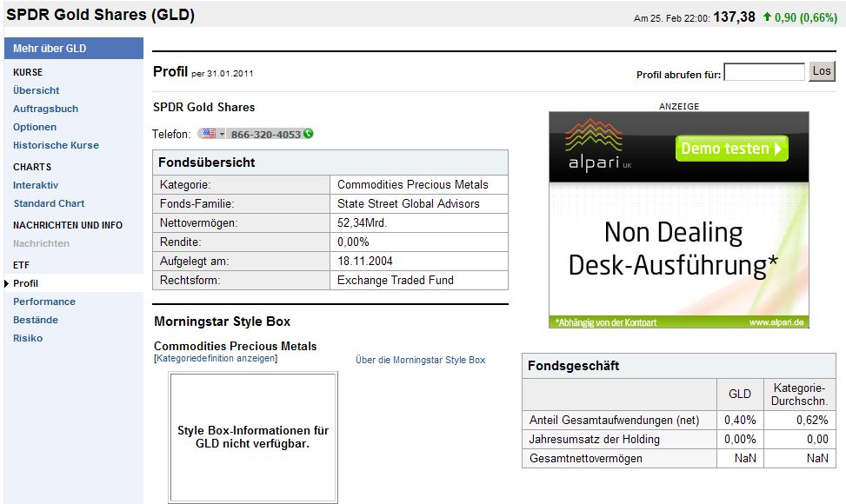Click the 52,34Mrd. Nettovermögen value

tap(362, 223)
